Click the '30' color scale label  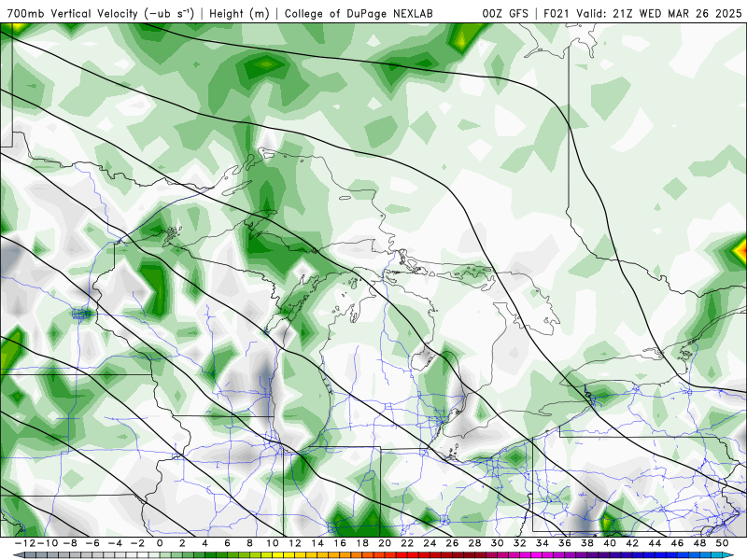coord(497,543)
